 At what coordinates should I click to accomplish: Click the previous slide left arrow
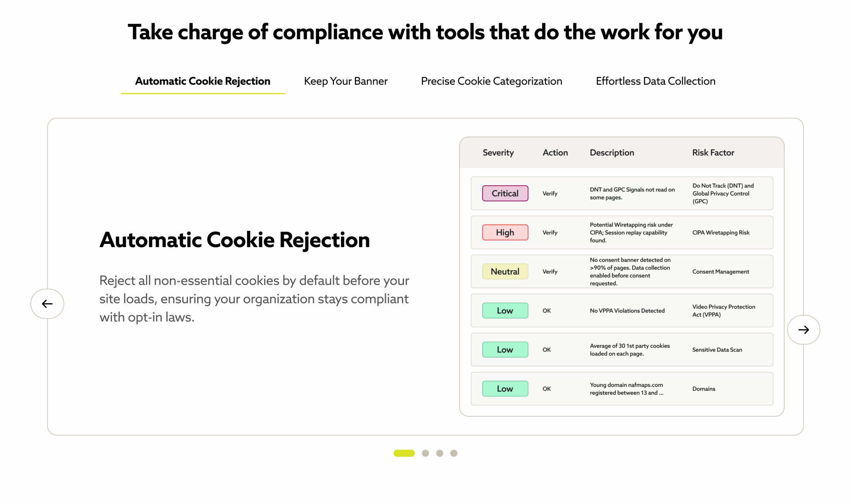pos(47,304)
